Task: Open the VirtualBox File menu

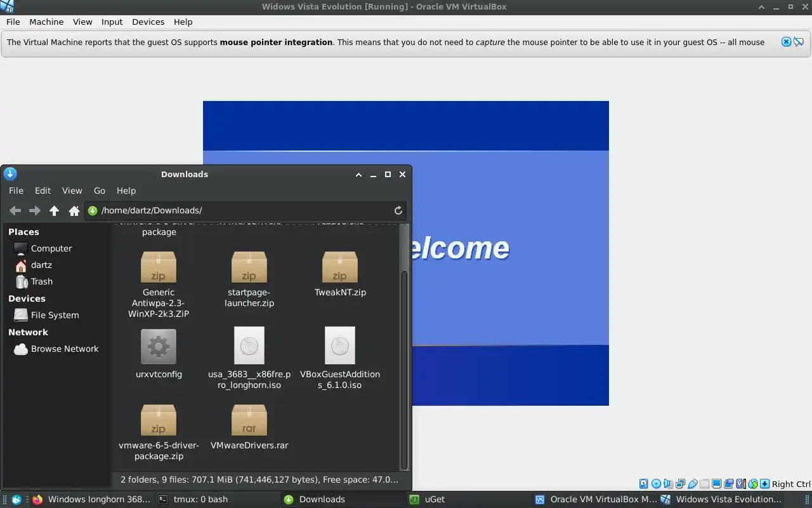Action: (x=13, y=22)
